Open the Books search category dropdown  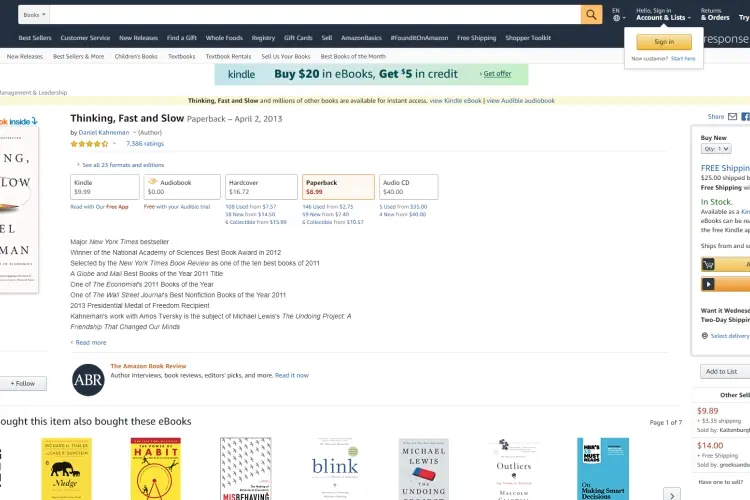click(x=34, y=15)
